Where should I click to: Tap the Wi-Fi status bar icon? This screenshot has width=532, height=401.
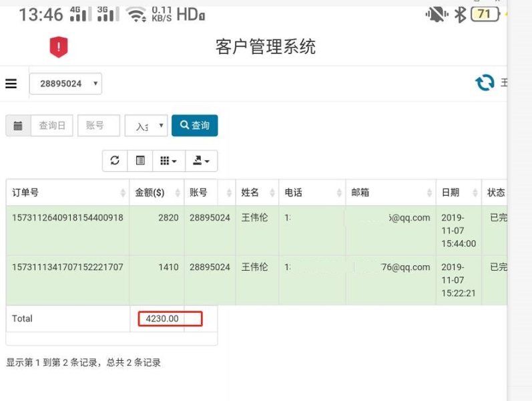pyautogui.click(x=136, y=15)
